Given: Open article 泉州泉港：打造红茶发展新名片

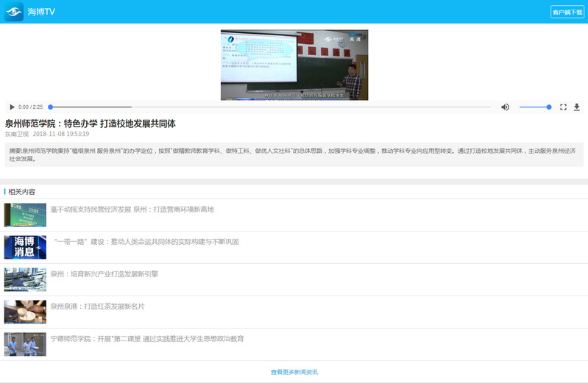Looking at the screenshot, I should pyautogui.click(x=98, y=307).
